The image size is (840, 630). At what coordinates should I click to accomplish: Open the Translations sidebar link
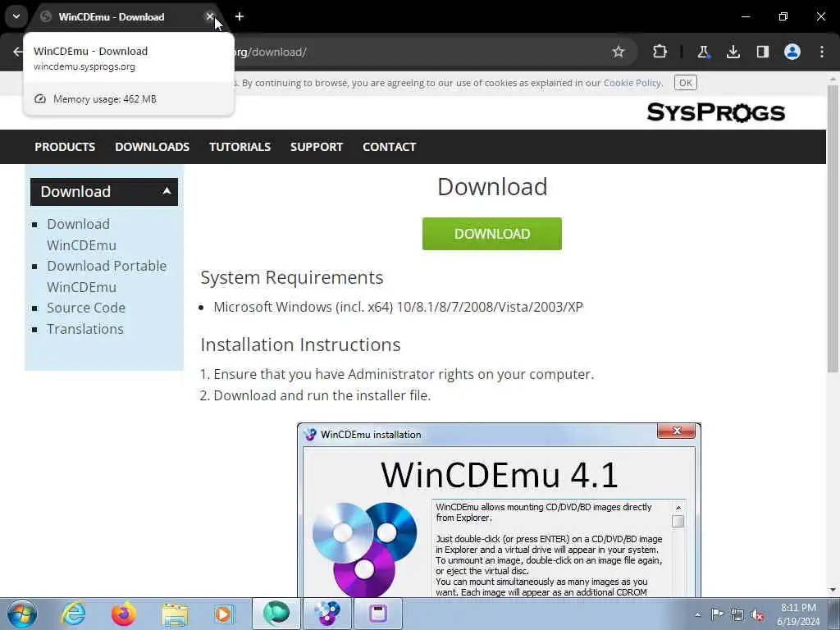[x=85, y=329]
